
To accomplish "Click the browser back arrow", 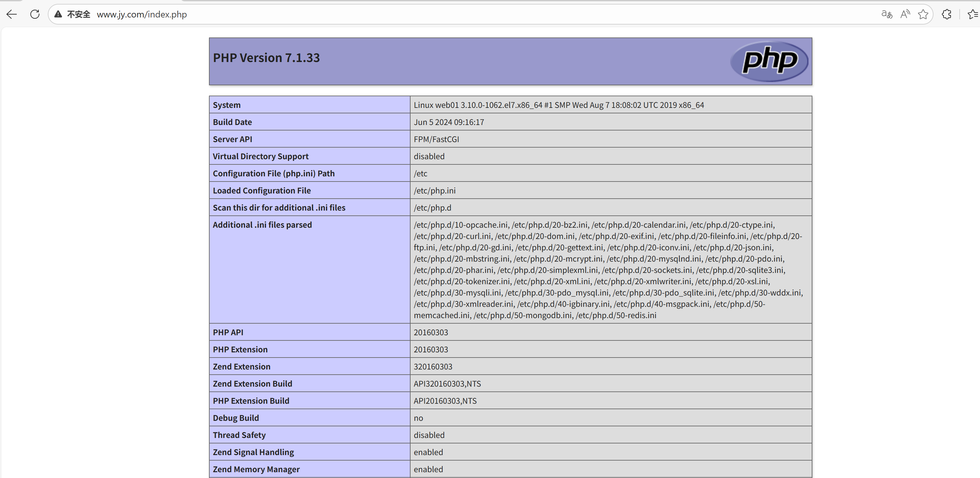I will click(12, 15).
